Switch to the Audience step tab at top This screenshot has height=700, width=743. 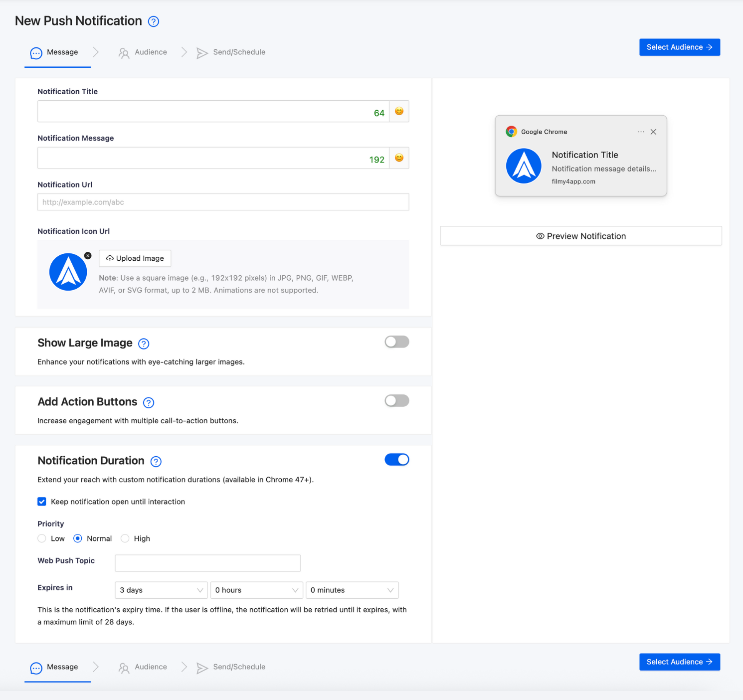click(x=143, y=52)
